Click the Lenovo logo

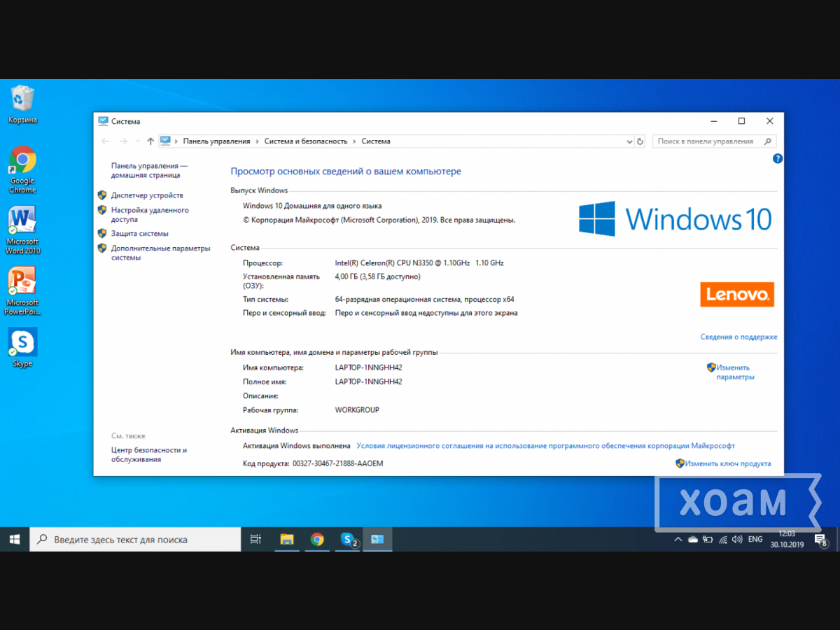(x=737, y=295)
